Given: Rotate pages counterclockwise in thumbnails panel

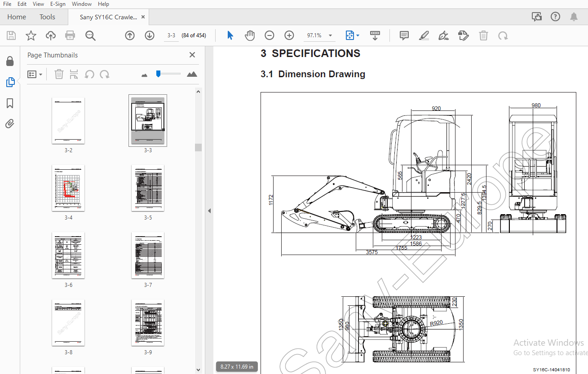Looking at the screenshot, I should point(89,74).
